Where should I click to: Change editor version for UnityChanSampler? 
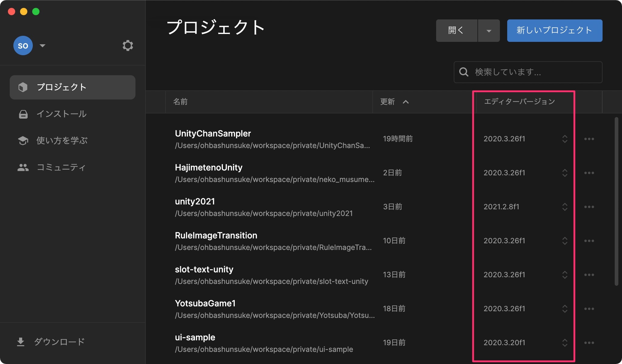[565, 139]
